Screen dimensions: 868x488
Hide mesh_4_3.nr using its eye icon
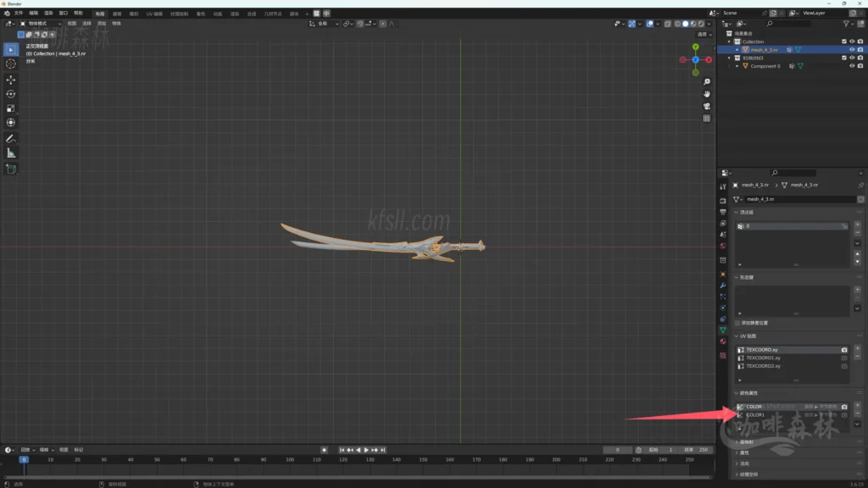(x=852, y=50)
